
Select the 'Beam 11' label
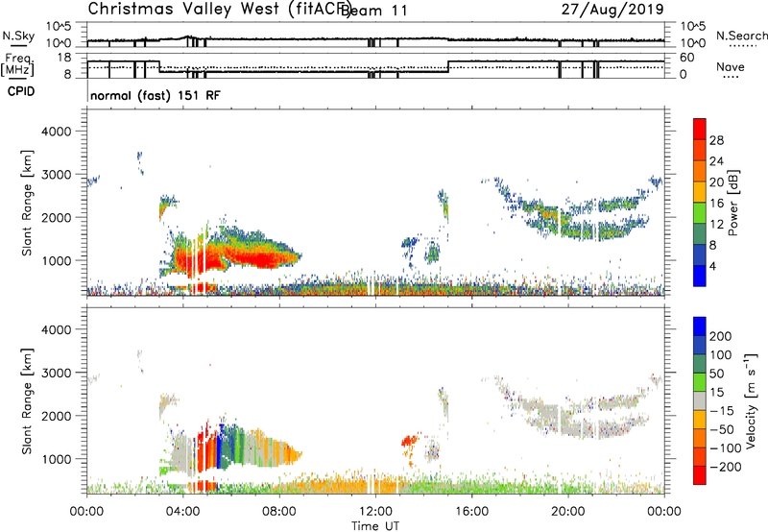[x=373, y=11]
